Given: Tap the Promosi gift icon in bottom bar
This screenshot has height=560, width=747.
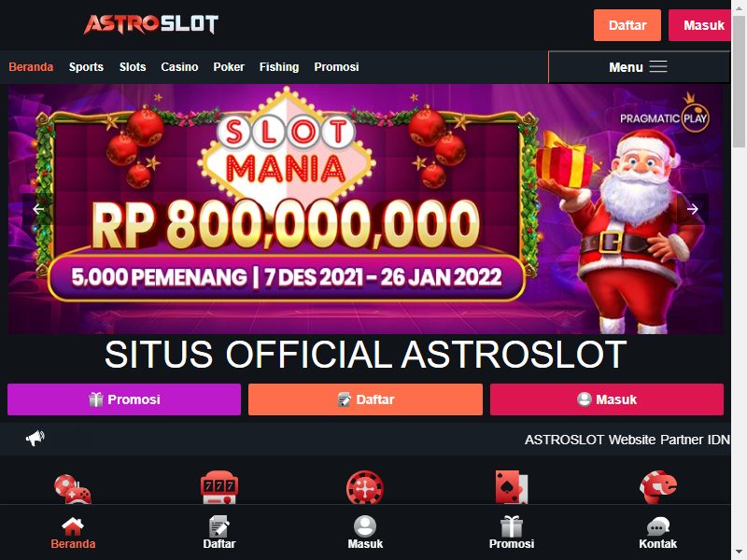Looking at the screenshot, I should 512,526.
